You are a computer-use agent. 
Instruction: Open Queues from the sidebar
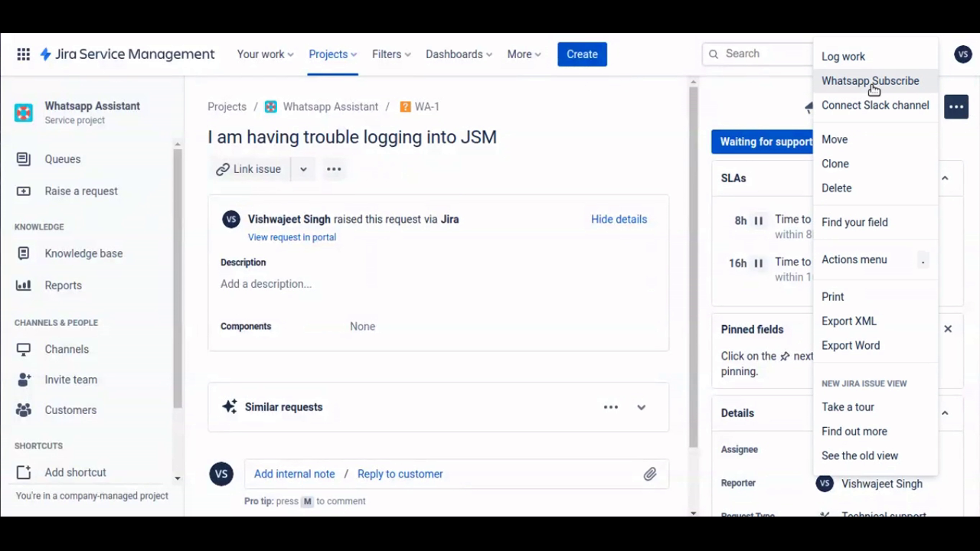click(63, 159)
